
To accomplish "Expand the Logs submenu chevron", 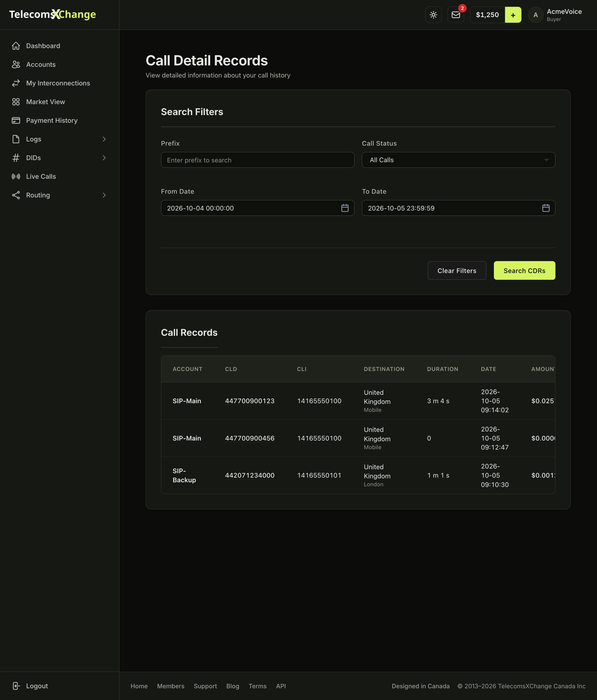I will coord(104,139).
